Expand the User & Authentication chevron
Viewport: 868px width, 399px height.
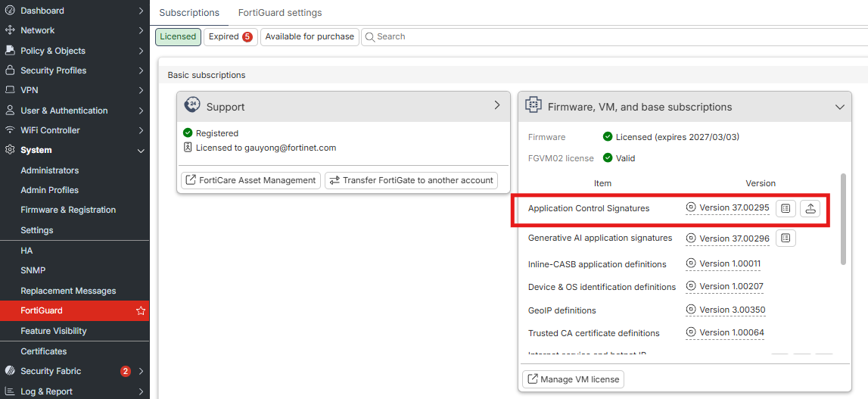point(142,111)
